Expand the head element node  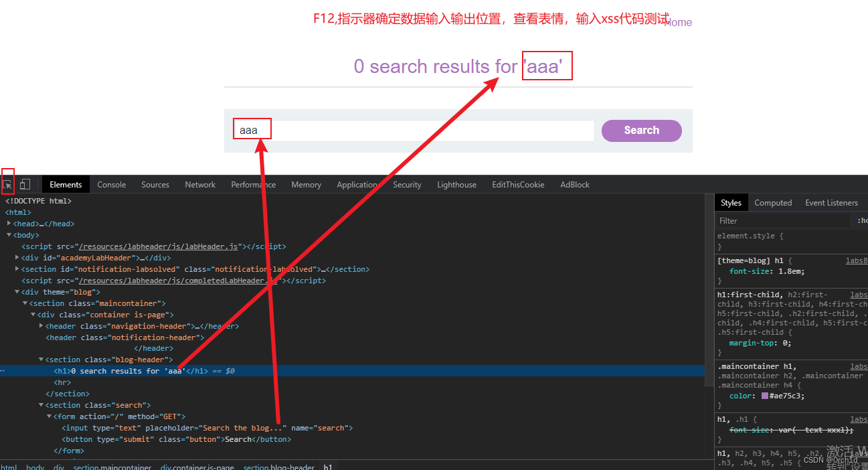tap(9, 224)
